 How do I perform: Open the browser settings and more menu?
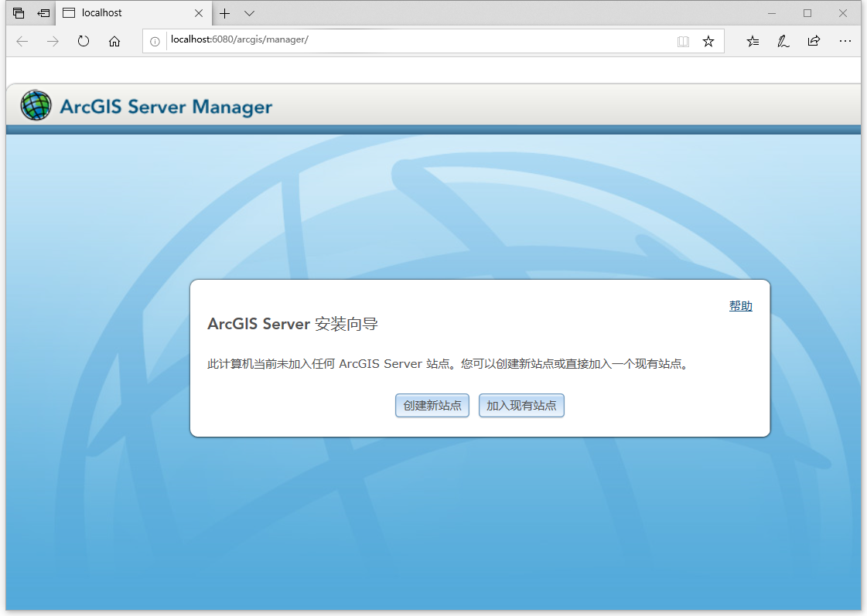[x=845, y=41]
